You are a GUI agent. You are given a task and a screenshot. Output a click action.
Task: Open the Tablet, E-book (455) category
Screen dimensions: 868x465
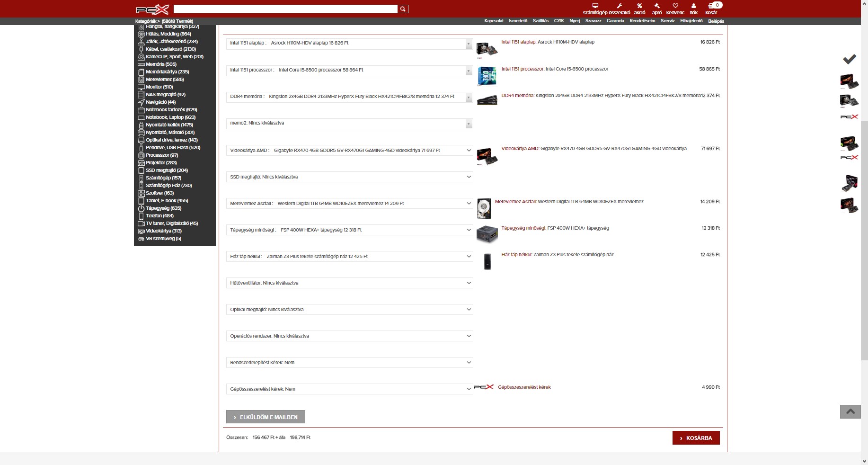167,201
